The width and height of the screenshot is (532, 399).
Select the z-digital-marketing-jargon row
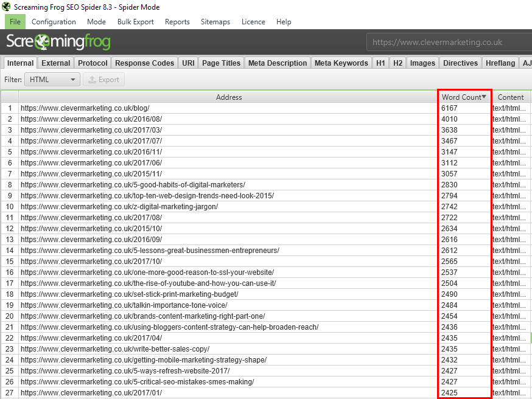click(x=228, y=206)
